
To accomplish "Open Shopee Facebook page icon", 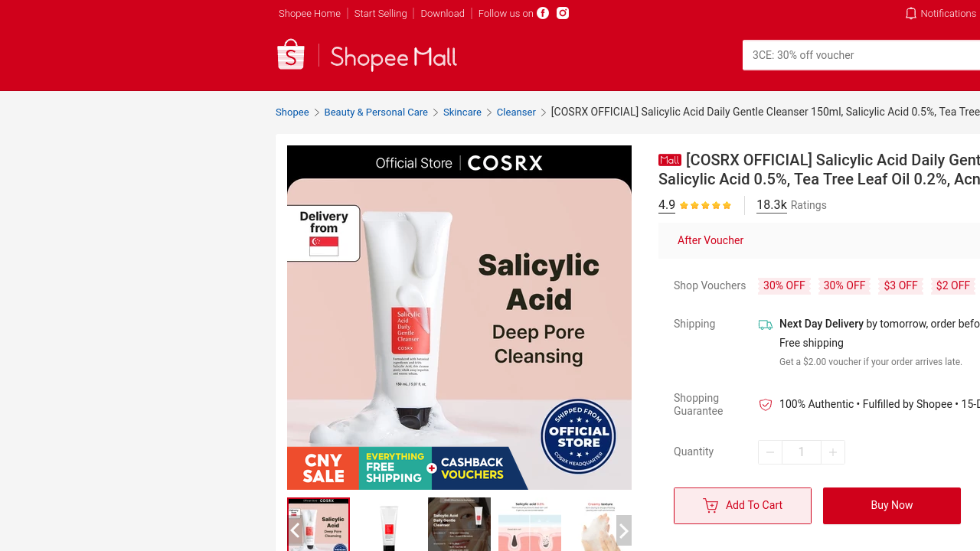I will pyautogui.click(x=543, y=13).
